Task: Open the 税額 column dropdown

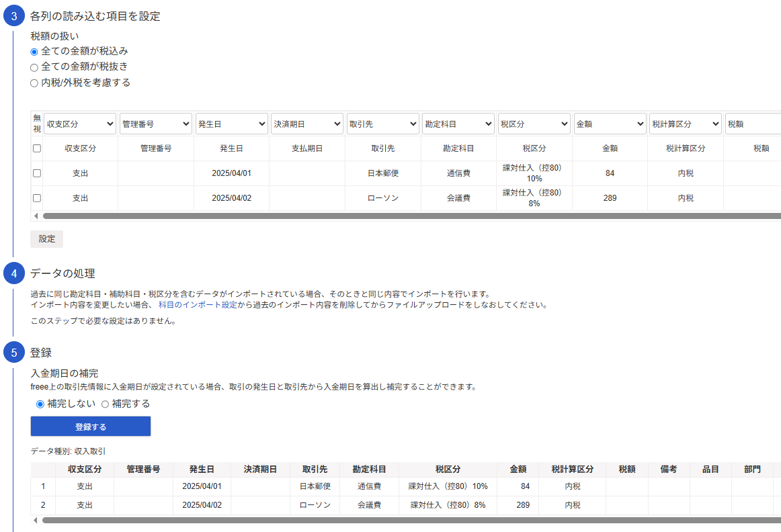Action: coord(753,124)
